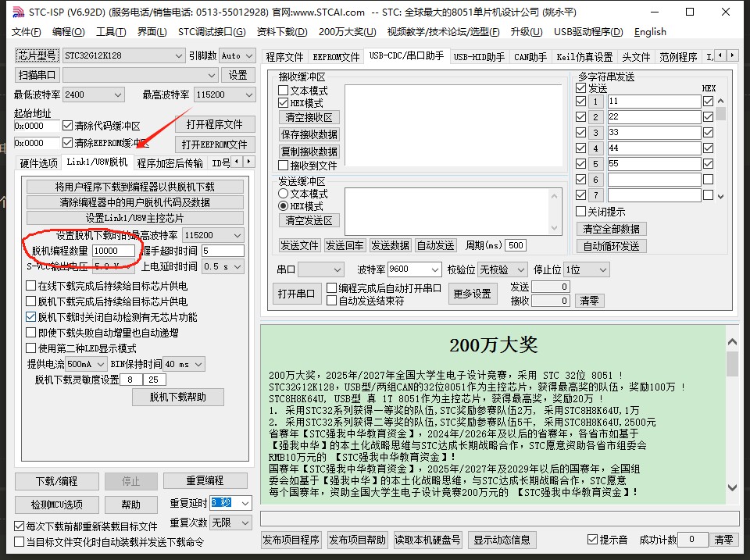Screen dimensions: 750x560
Task: Open the STC调试接口(G) menu
Action: point(212,31)
